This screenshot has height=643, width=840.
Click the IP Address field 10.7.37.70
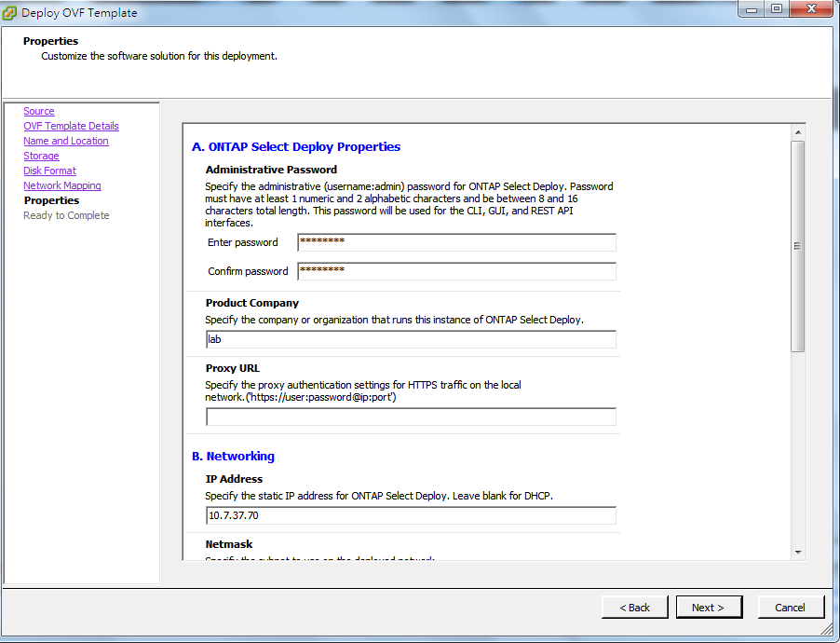click(411, 515)
